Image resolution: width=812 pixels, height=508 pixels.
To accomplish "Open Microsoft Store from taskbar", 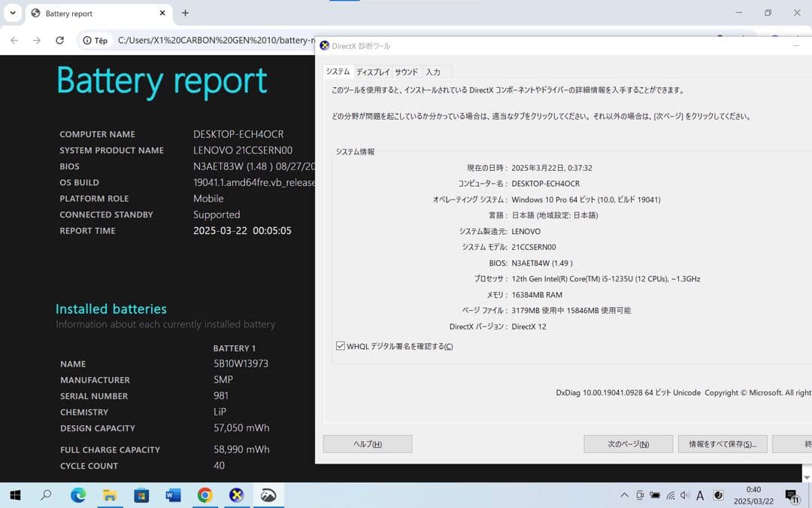I will (141, 495).
